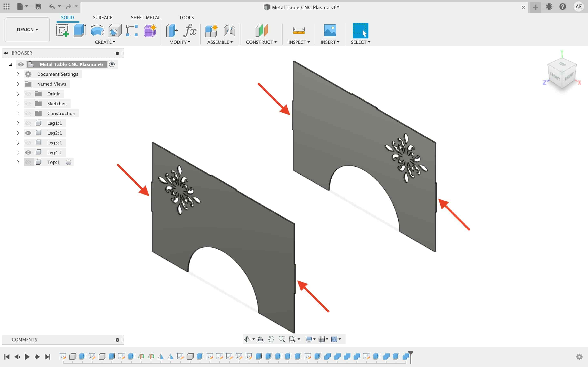
Task: Click the DESIGN mode button
Action: coord(27,29)
